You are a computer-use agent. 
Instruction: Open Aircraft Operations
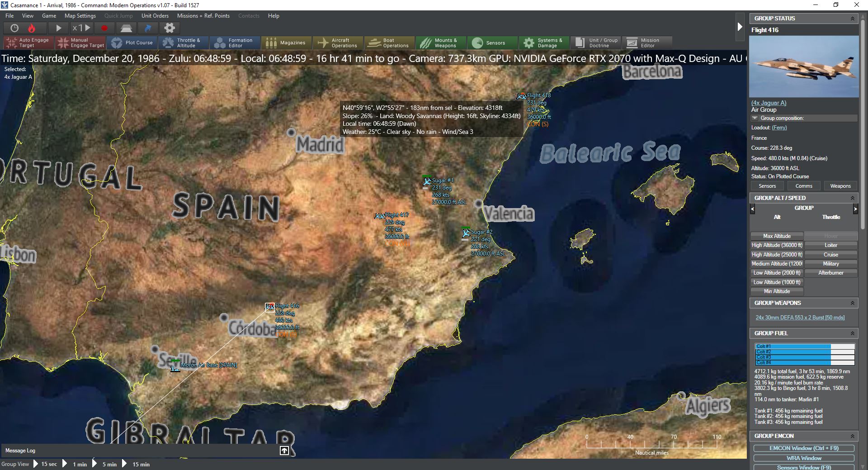[338, 43]
